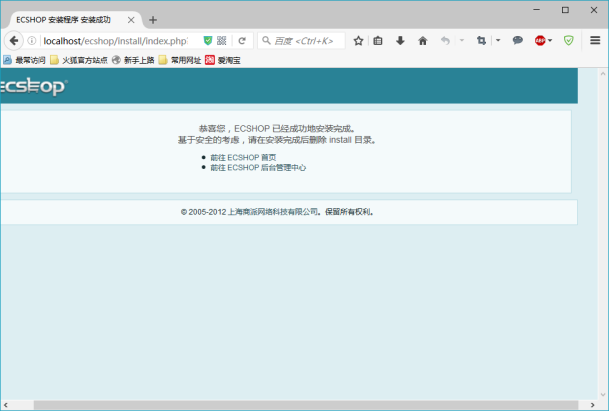Expand the screenshot tool dropdown arrow
The height and width of the screenshot is (411, 609).
(498, 40)
